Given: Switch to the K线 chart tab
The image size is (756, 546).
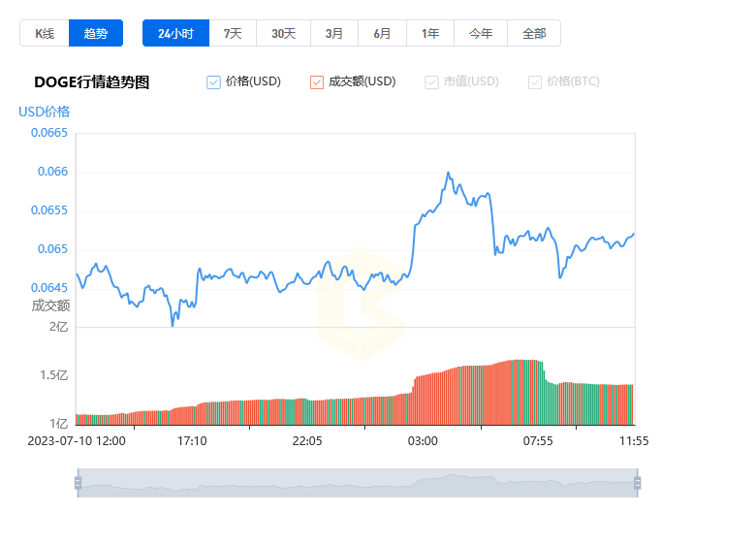Looking at the screenshot, I should click(45, 33).
